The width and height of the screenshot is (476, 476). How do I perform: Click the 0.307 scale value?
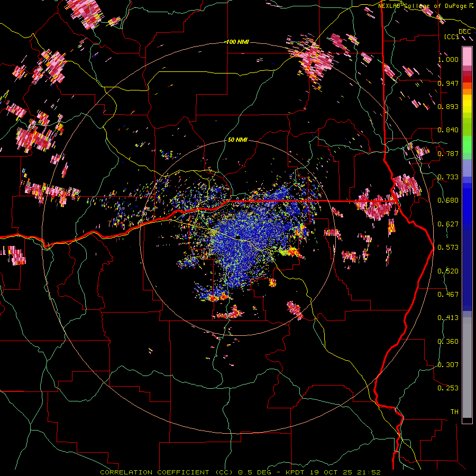[448, 365]
